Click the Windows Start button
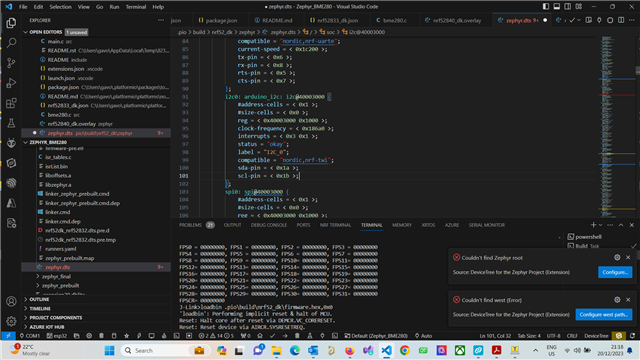Screen dimensions: 640x360 [x=109, y=350]
